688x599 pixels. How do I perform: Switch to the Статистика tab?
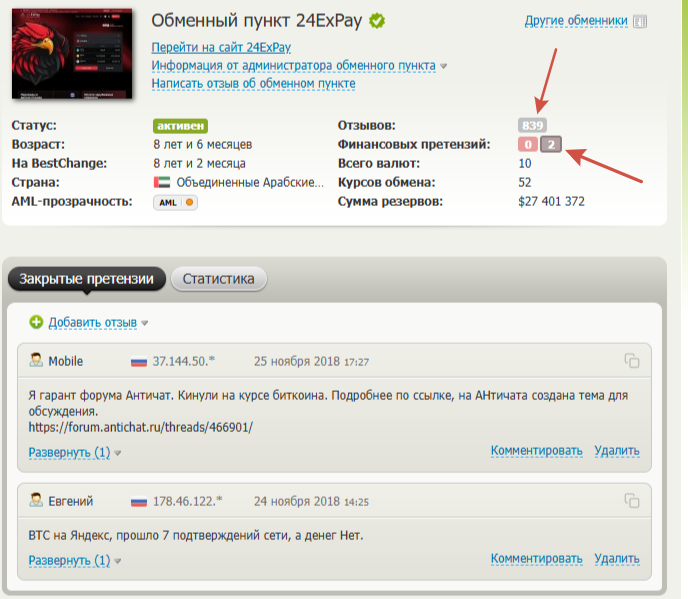pos(219,279)
